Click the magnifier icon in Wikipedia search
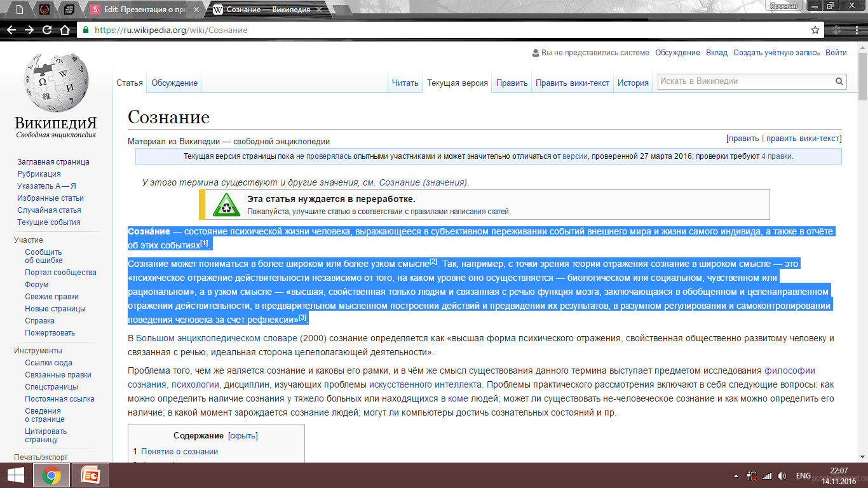Screen dimensions: 868x488 [x=839, y=81]
